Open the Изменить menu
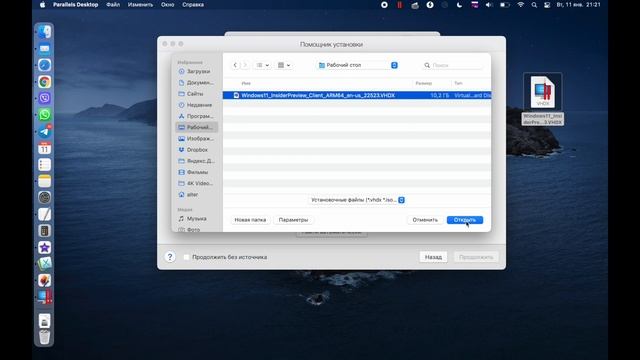This screenshot has width=640, height=360. 140,5
